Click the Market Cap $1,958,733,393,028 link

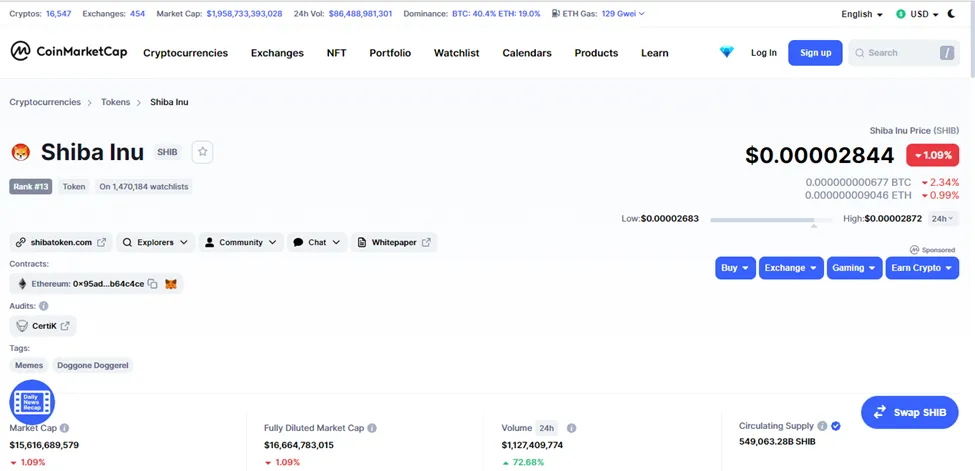click(244, 14)
